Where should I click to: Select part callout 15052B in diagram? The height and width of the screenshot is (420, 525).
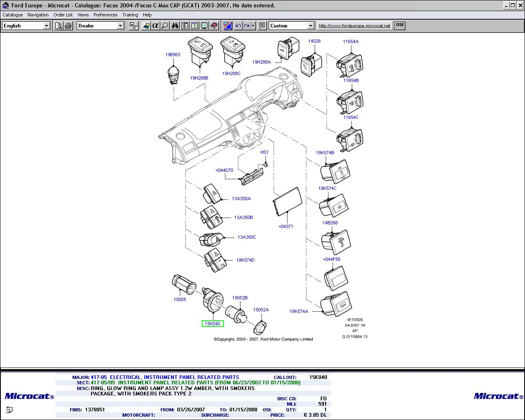click(240, 298)
